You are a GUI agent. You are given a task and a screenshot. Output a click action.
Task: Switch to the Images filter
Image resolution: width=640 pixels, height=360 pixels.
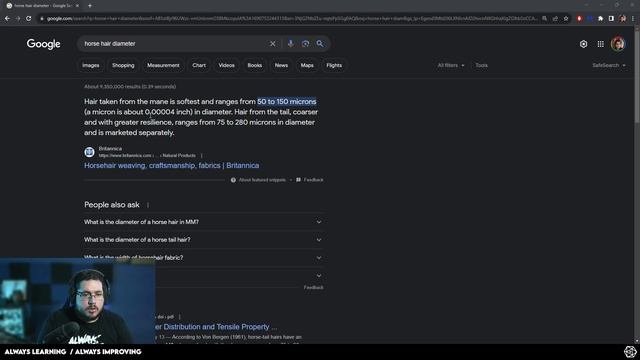pos(91,65)
